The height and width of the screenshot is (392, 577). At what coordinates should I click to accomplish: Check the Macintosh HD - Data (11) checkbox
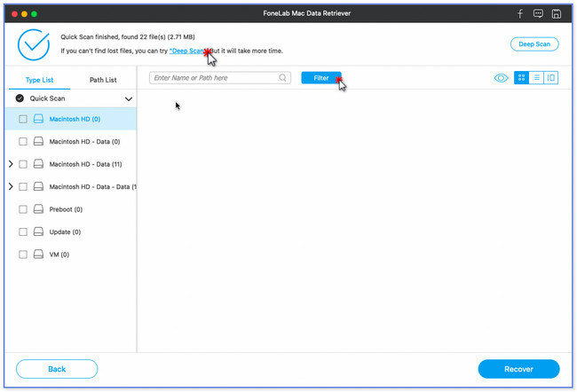click(23, 164)
